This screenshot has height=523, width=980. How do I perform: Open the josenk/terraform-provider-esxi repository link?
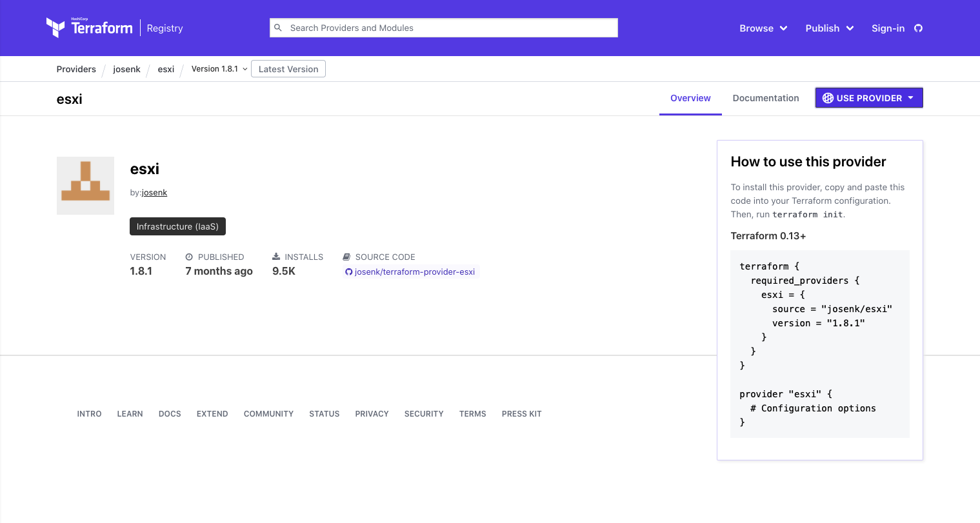click(414, 271)
